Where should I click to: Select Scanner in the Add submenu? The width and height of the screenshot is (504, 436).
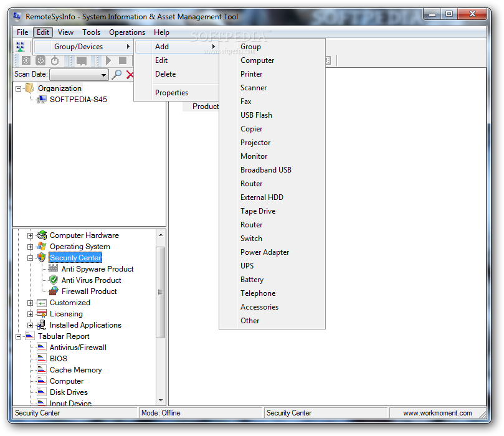[272, 88]
